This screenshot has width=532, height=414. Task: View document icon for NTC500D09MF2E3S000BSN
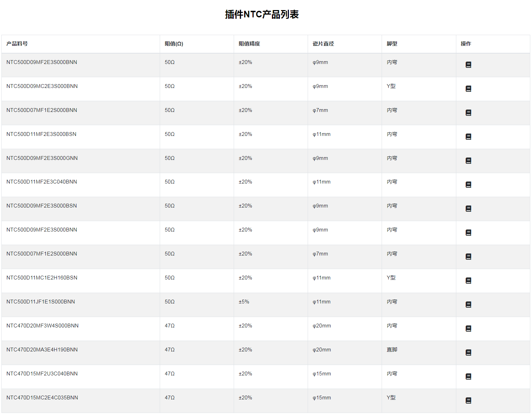coord(468,209)
